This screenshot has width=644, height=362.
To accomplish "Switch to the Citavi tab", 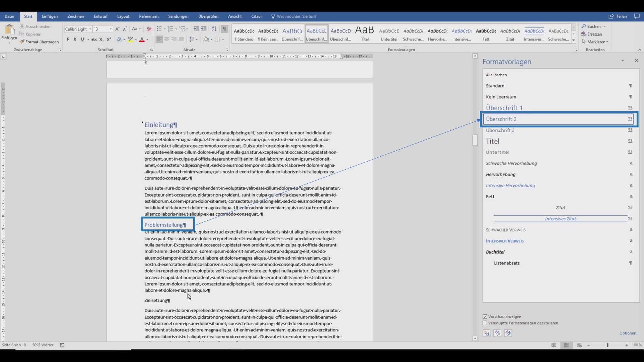I will (256, 16).
